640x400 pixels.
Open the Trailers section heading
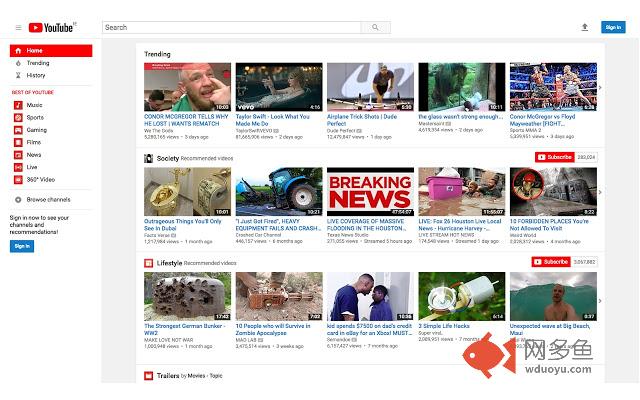(x=168, y=376)
